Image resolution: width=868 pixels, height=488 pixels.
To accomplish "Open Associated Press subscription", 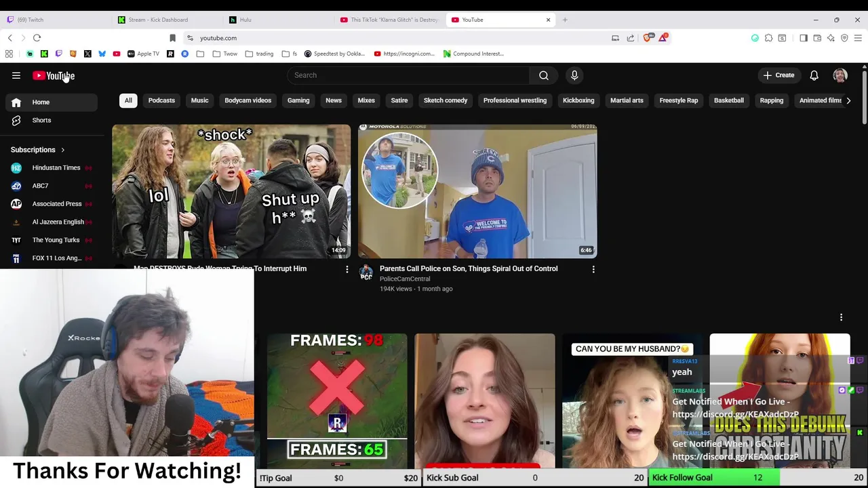I will pos(51,204).
